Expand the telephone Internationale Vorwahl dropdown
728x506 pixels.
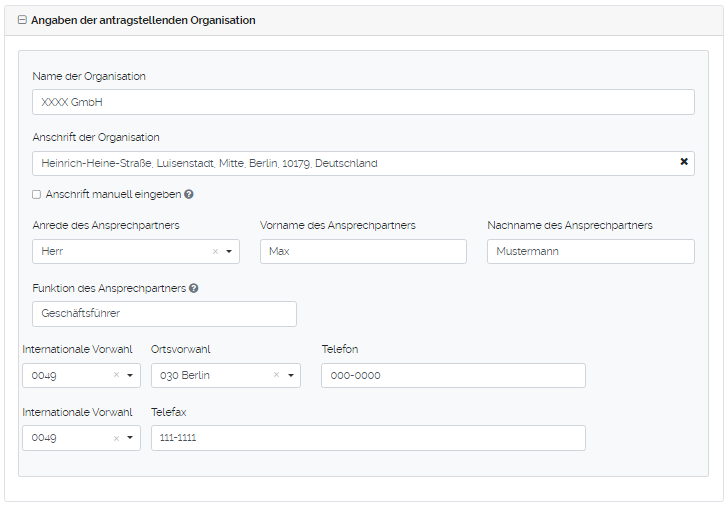(130, 376)
